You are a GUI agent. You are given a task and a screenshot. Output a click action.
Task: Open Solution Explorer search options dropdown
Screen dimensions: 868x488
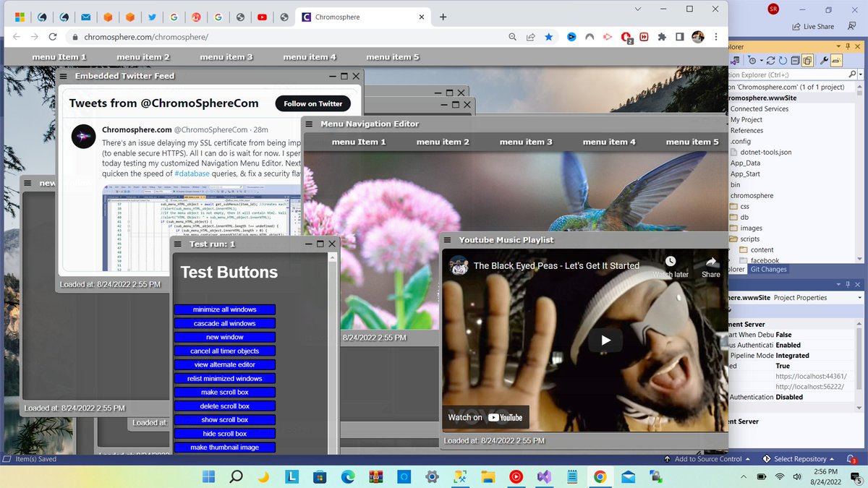point(860,74)
